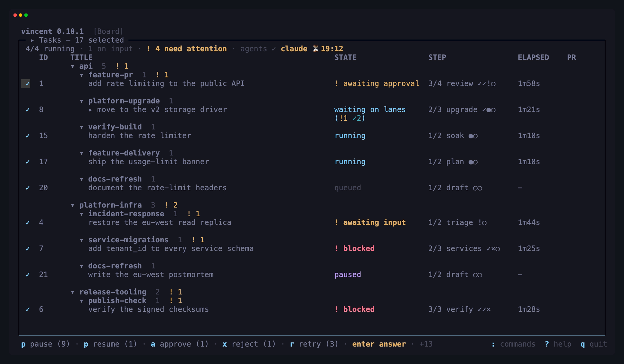624x364 pixels.
Task: Collapse the platform-infra group
Action: point(73,205)
